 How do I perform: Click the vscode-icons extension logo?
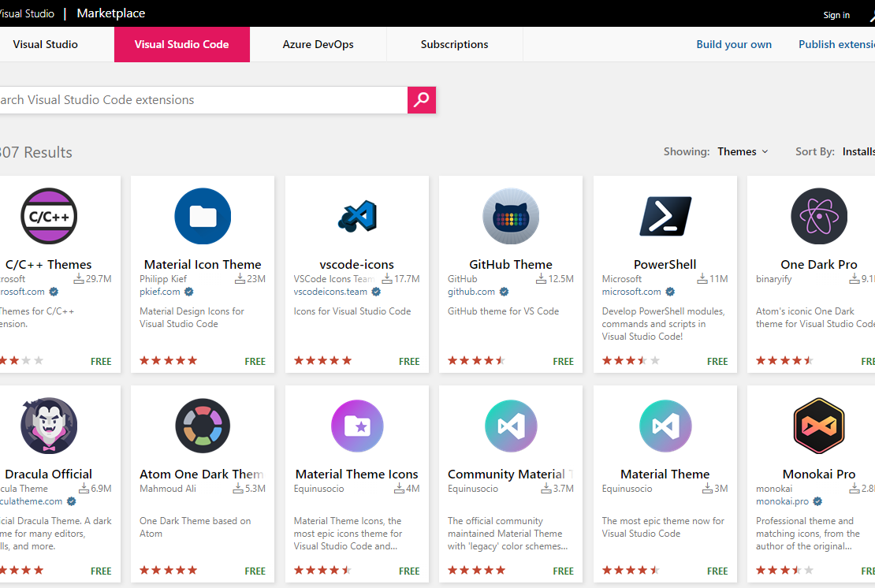(x=356, y=217)
